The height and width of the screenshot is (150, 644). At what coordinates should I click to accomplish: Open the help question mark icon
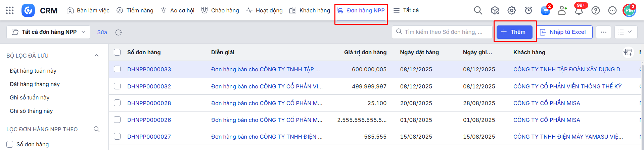click(x=596, y=10)
